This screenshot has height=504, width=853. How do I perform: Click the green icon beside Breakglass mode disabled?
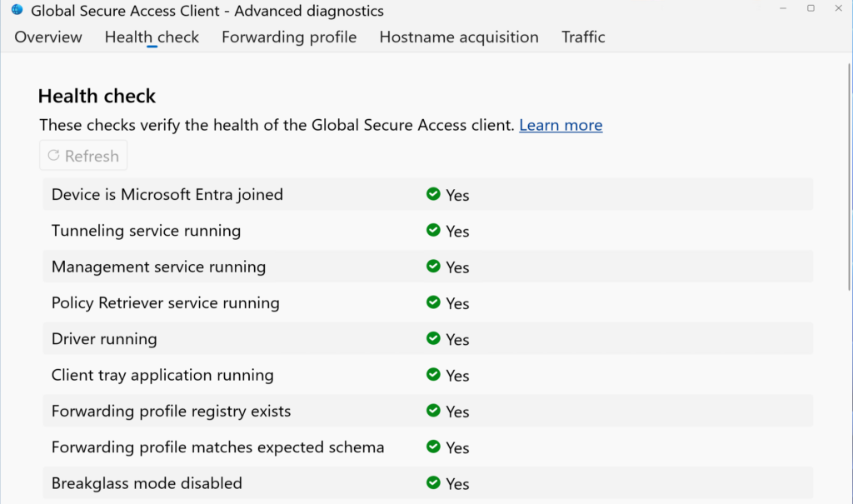(x=433, y=483)
